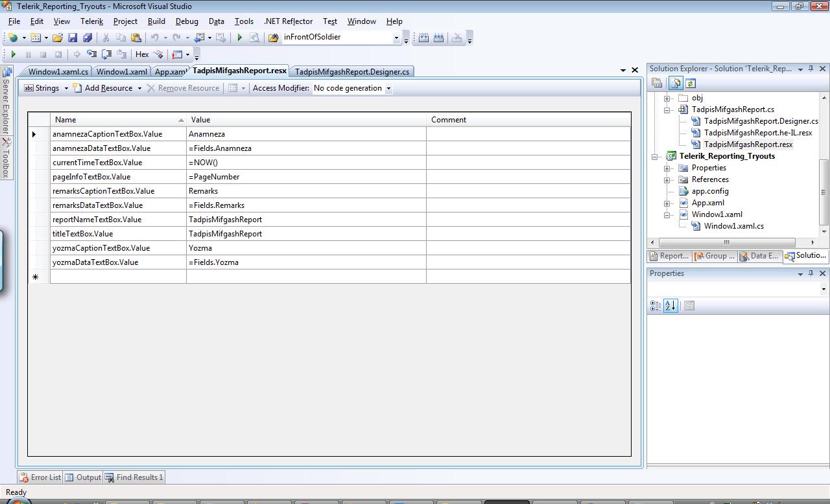Viewport: 830px width, 504px height.
Task: Click the Save All toolbar icon
Action: (88, 38)
